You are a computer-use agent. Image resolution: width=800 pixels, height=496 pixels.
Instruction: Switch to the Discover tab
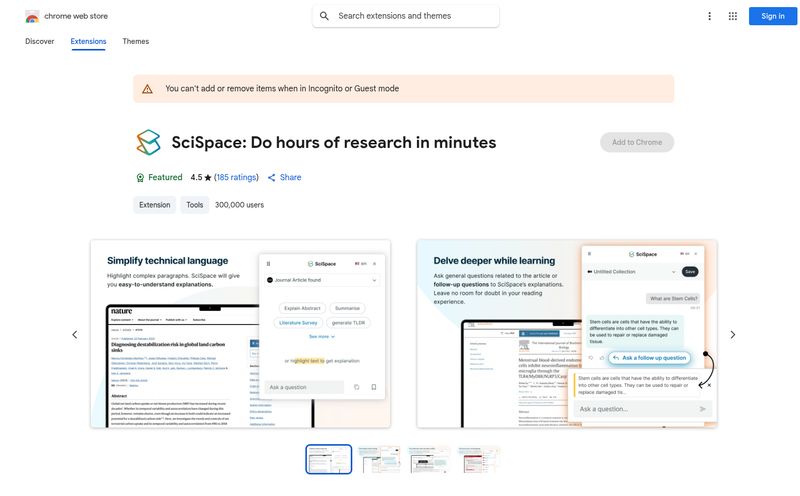(x=39, y=41)
